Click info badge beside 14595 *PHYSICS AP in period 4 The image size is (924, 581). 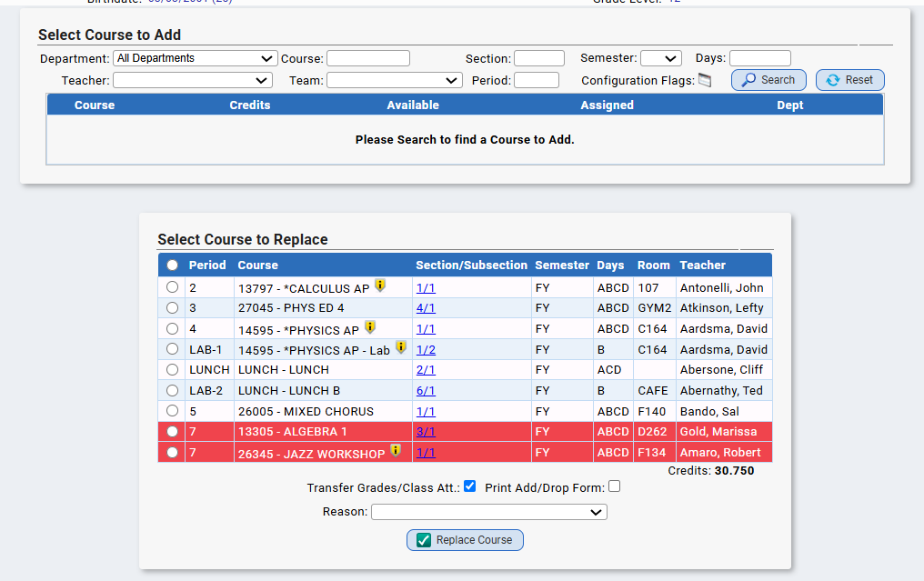pos(369,327)
